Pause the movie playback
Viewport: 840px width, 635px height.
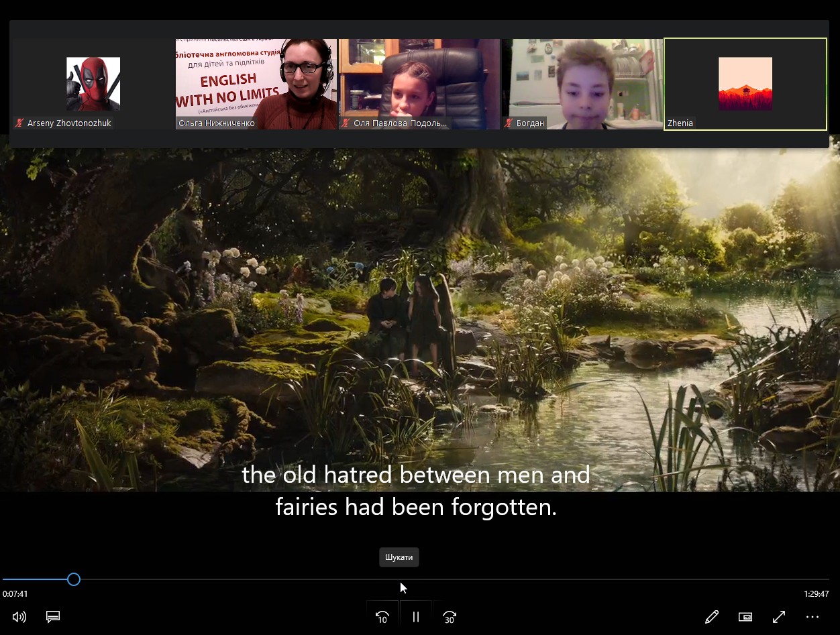416,617
